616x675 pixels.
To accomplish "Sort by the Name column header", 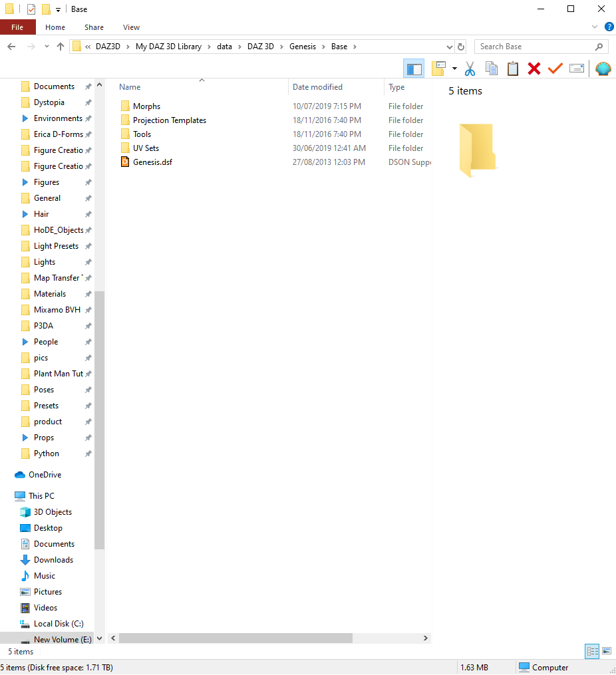I will point(202,87).
